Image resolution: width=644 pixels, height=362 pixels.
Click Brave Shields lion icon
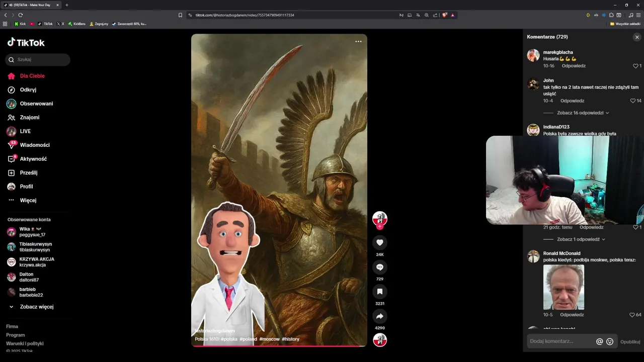pos(445,15)
